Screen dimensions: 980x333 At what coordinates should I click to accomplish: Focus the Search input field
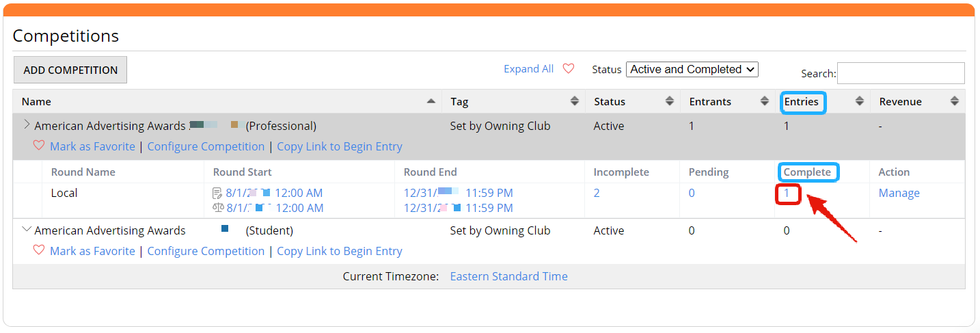coord(901,73)
